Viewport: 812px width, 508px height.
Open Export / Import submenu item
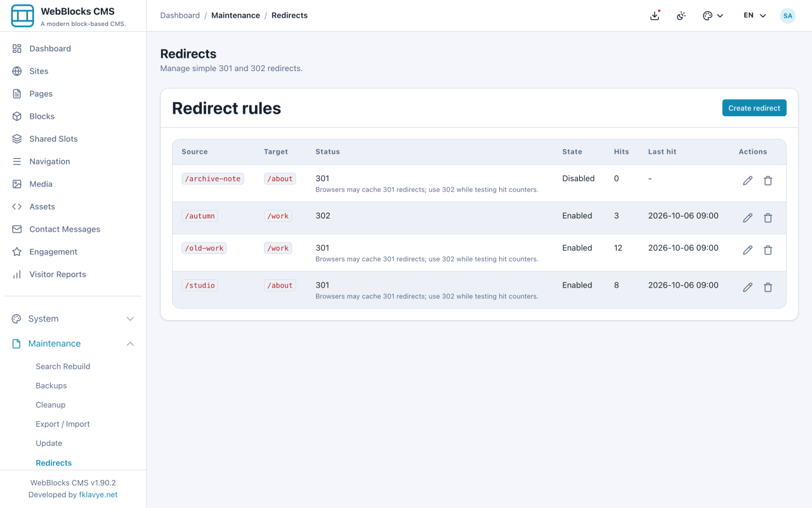pos(62,424)
